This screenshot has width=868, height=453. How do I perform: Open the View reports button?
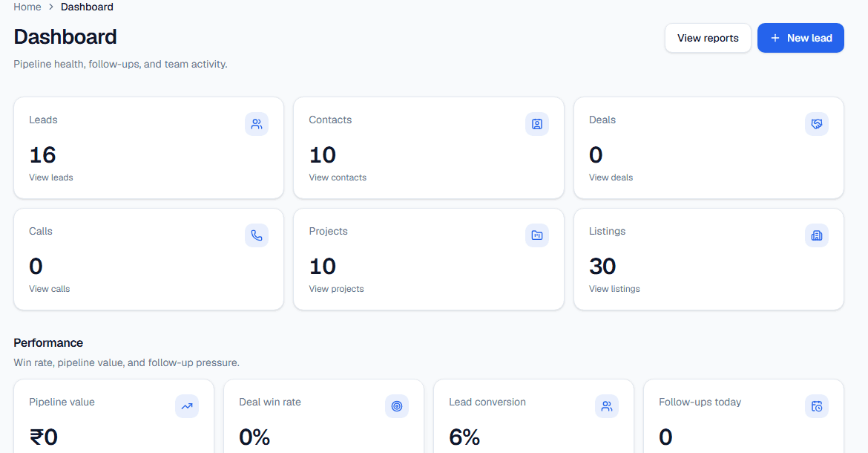(x=708, y=38)
